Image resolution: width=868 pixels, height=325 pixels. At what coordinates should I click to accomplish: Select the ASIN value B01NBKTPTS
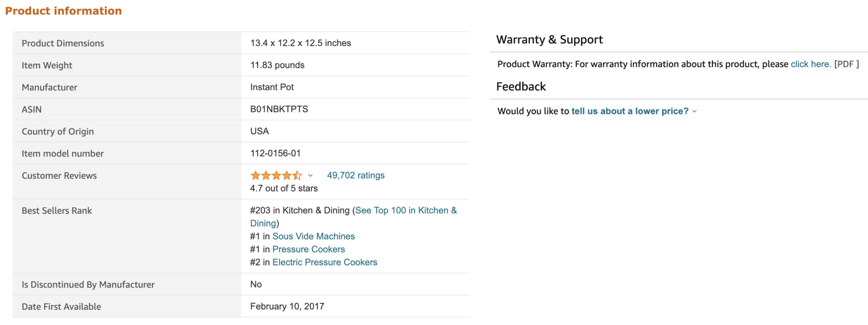click(279, 109)
